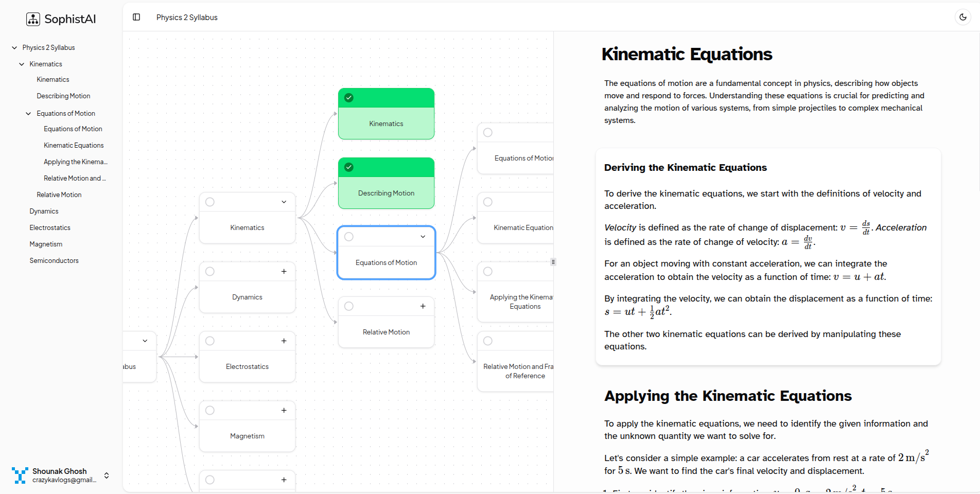Click the plus icon on Electrostatics node
The height and width of the screenshot is (494, 980).
(284, 341)
